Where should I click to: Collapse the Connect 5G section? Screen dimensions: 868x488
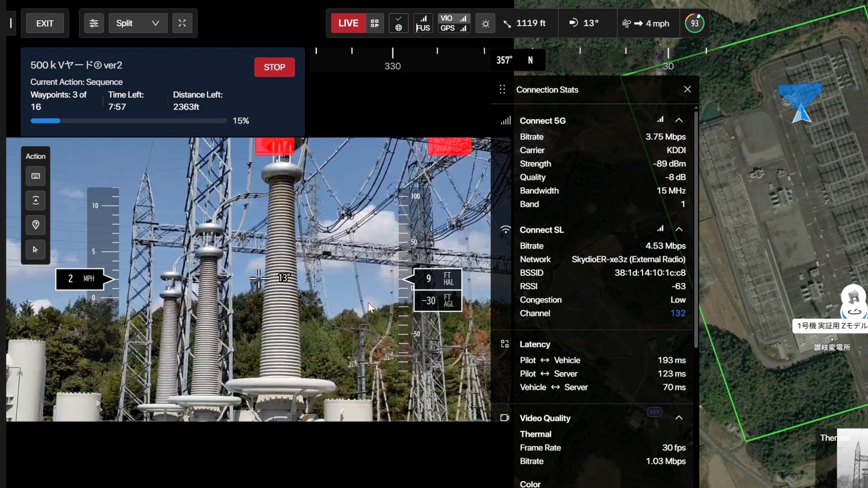[679, 120]
